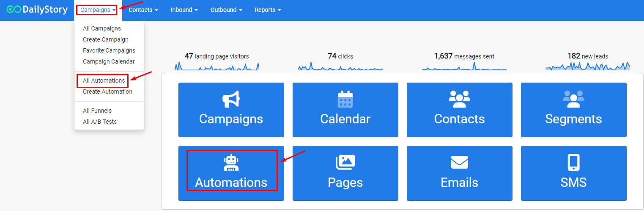
Task: Click the clicks sparkline chart
Action: (340, 66)
